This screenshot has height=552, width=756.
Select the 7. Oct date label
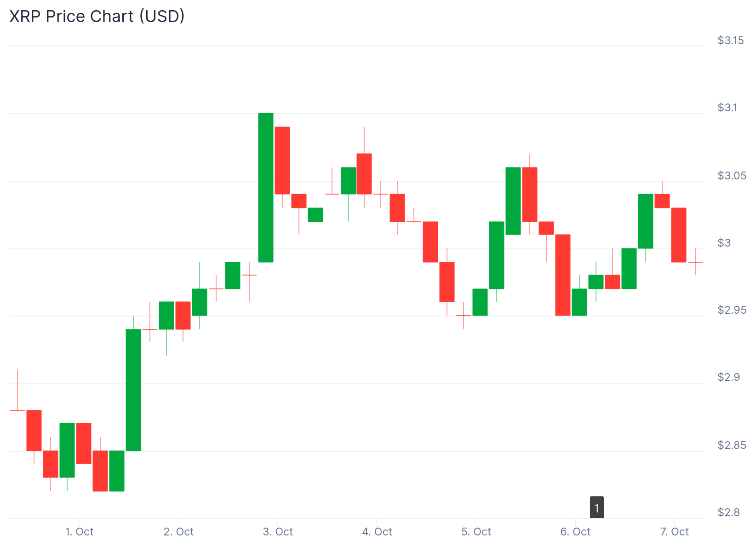[674, 532]
